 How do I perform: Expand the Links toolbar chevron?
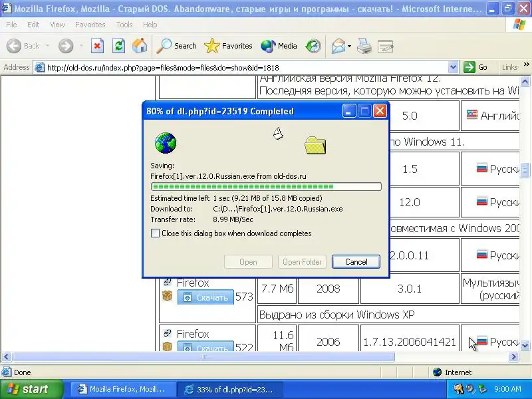526,65
